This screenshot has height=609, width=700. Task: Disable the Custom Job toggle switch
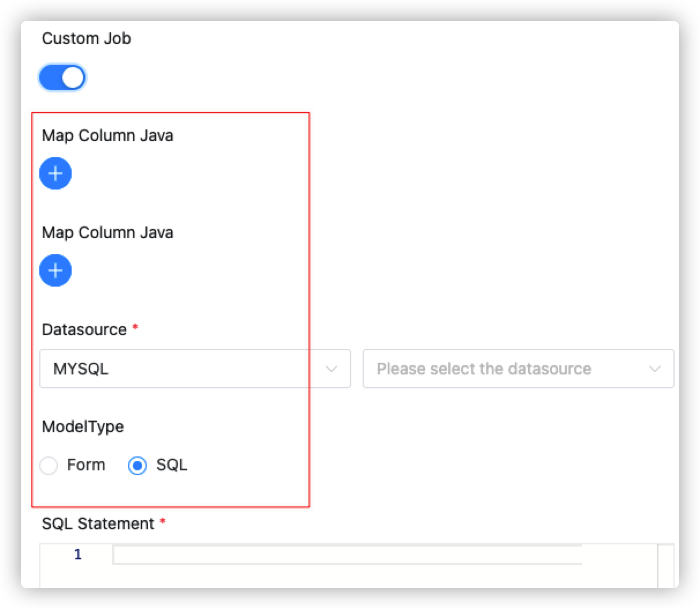(62, 77)
